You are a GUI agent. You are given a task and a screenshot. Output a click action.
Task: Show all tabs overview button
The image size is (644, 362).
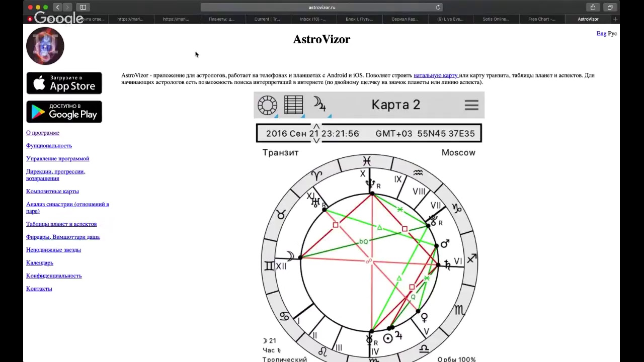pyautogui.click(x=610, y=7)
